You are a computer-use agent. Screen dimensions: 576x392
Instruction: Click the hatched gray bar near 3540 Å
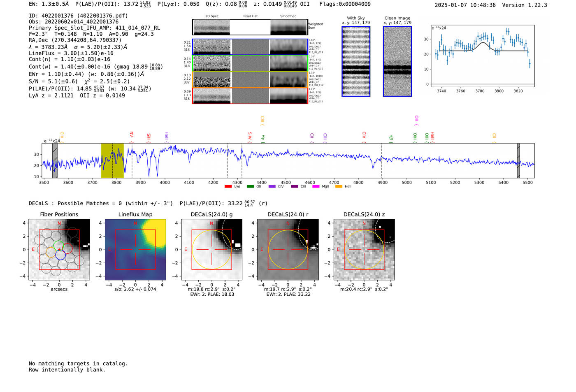coord(55,161)
